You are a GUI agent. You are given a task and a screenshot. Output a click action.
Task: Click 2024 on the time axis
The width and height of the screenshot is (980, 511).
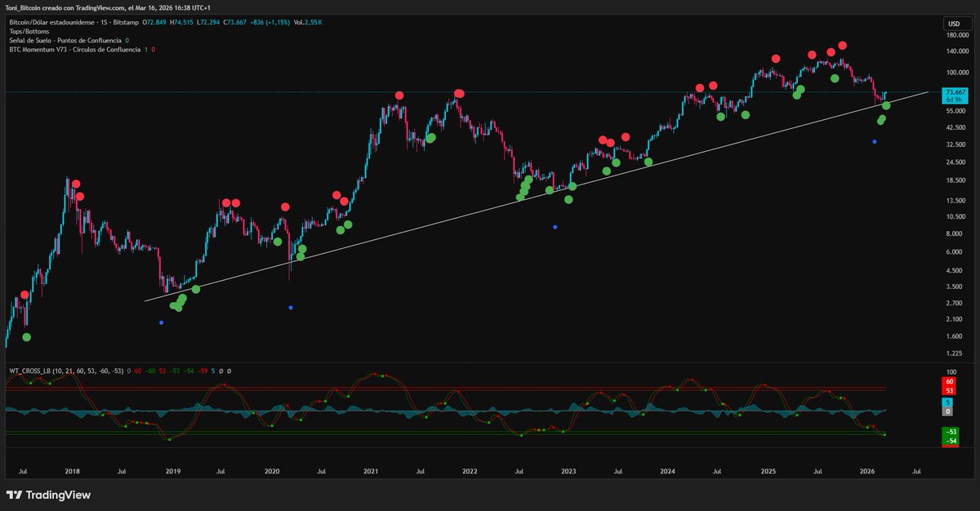click(668, 471)
